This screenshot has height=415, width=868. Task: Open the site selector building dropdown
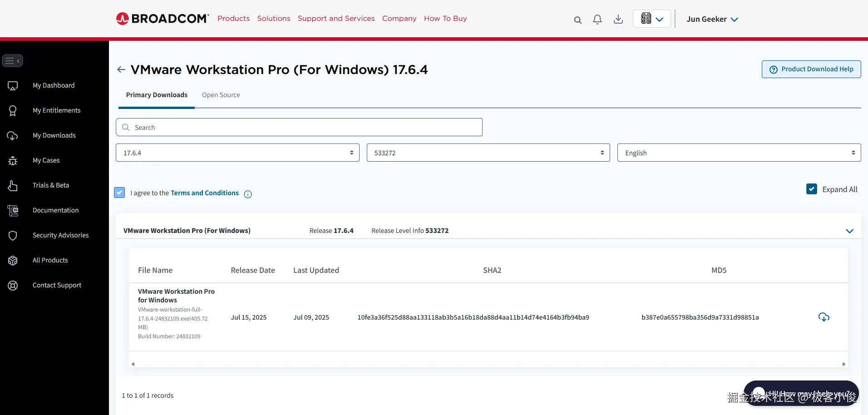(x=652, y=19)
